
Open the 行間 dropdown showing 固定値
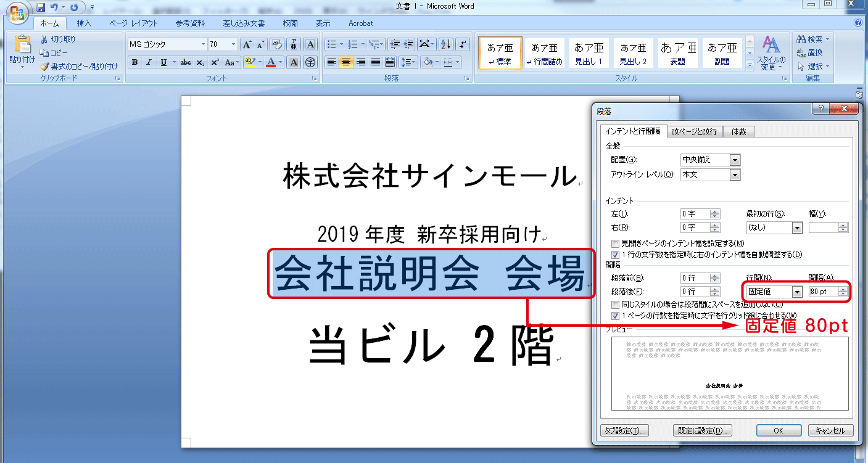[798, 291]
